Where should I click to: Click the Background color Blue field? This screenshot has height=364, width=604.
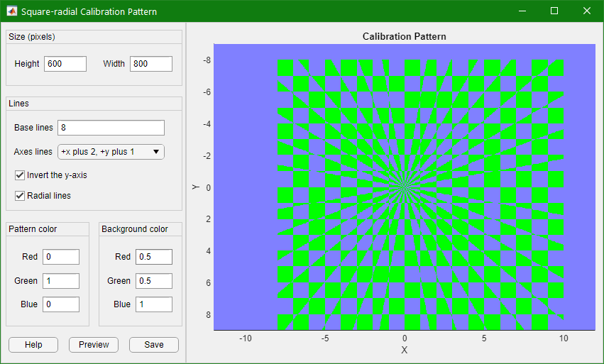[153, 304]
